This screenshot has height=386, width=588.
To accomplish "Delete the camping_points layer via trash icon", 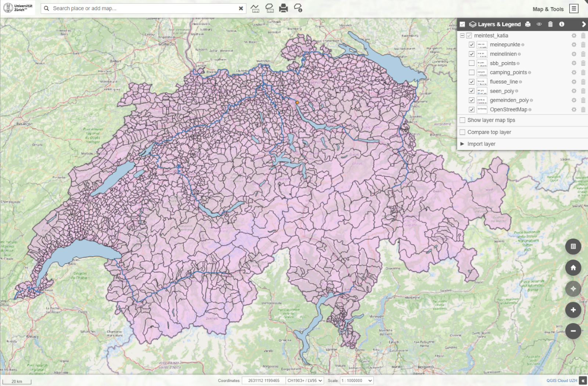I will tap(583, 72).
